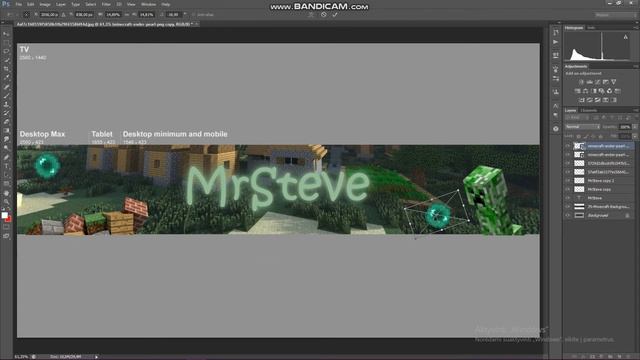The width and height of the screenshot is (640, 360).
Task: Open the Normal blend mode dropdown
Action: 582,127
